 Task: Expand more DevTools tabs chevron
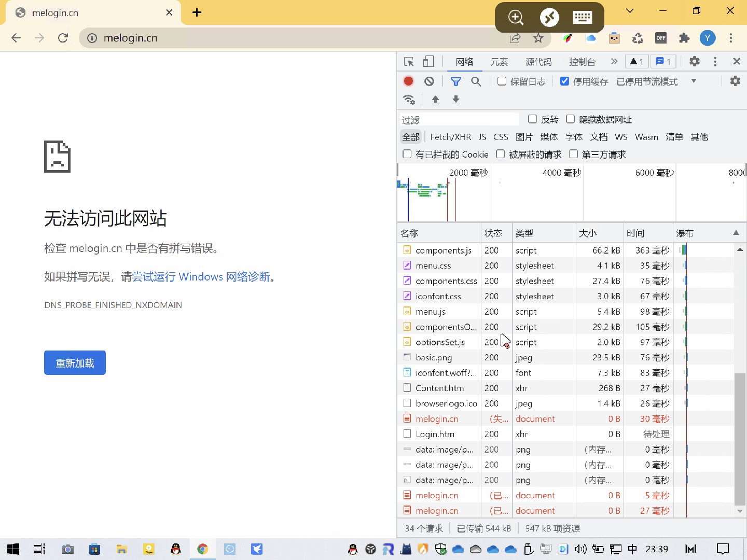point(614,62)
